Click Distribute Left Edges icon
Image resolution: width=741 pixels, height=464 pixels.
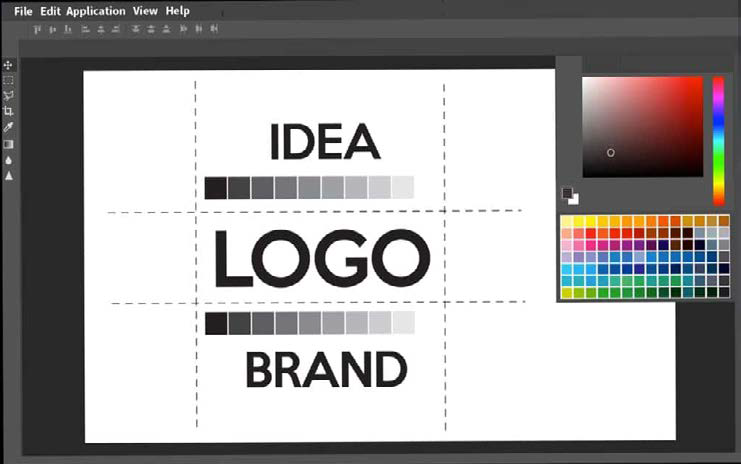coord(183,29)
